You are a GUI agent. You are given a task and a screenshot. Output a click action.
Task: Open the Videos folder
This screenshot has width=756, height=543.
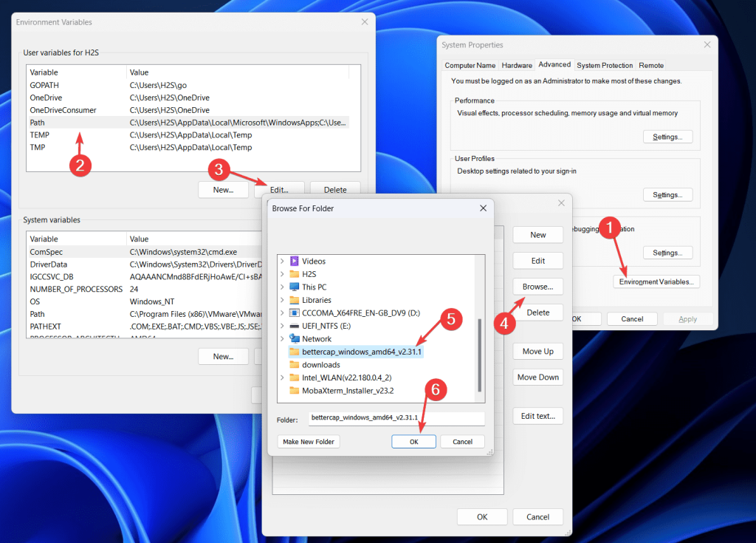306,261
